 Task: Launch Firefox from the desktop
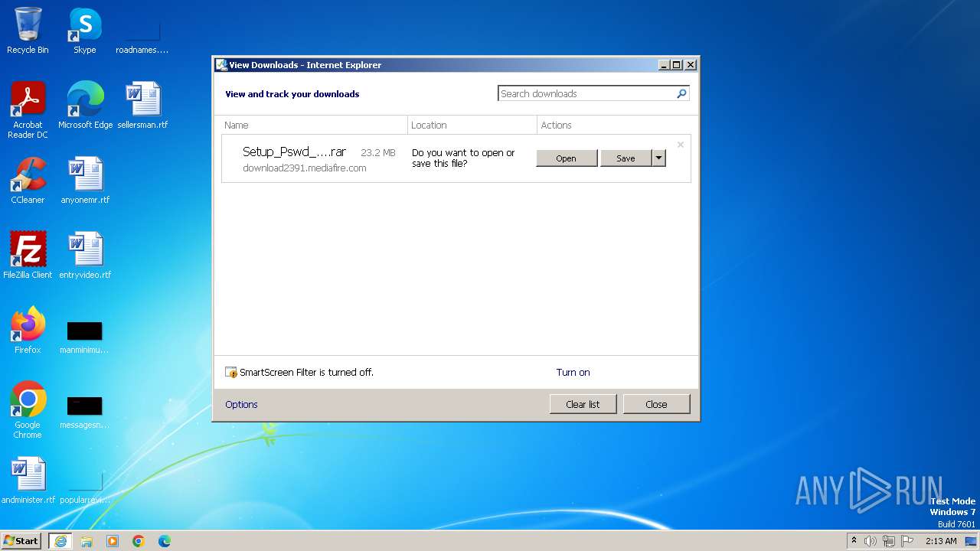point(28,330)
